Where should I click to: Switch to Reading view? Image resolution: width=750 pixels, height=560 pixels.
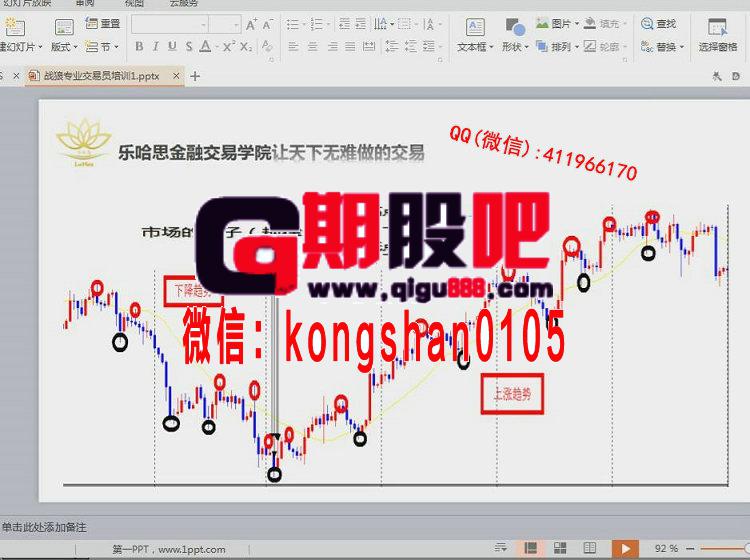(590, 548)
